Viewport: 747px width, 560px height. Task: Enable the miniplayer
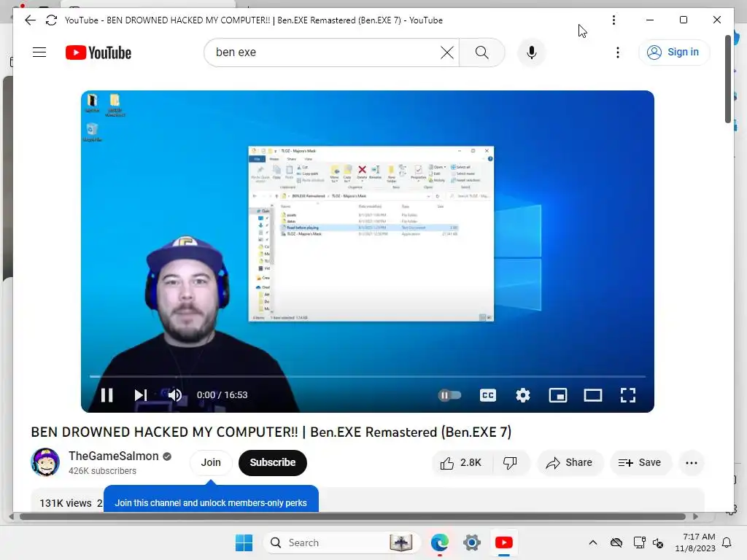tap(558, 395)
